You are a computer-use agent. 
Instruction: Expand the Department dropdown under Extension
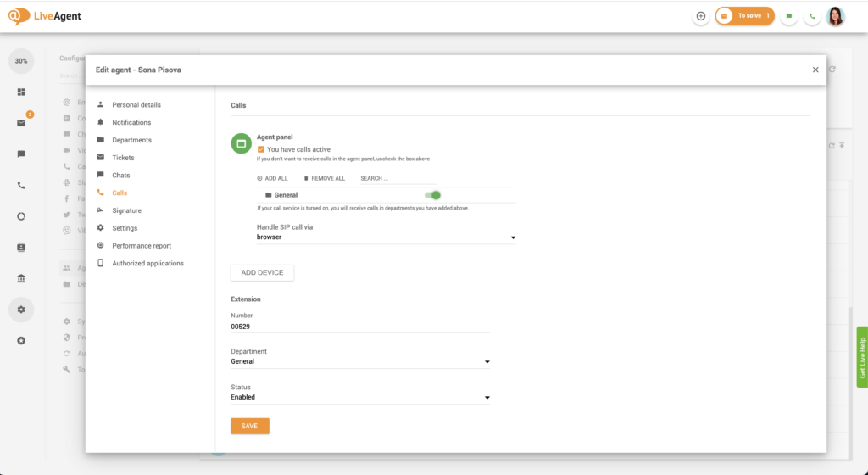tap(360, 361)
